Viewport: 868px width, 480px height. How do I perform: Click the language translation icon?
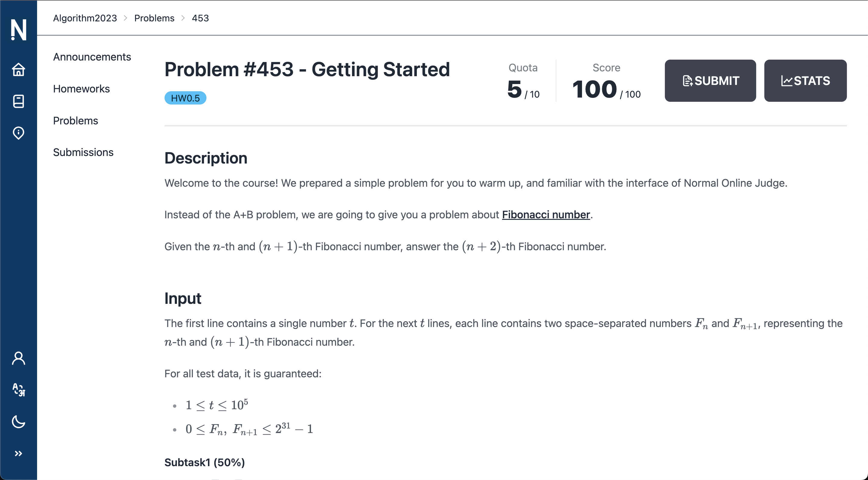coord(18,390)
